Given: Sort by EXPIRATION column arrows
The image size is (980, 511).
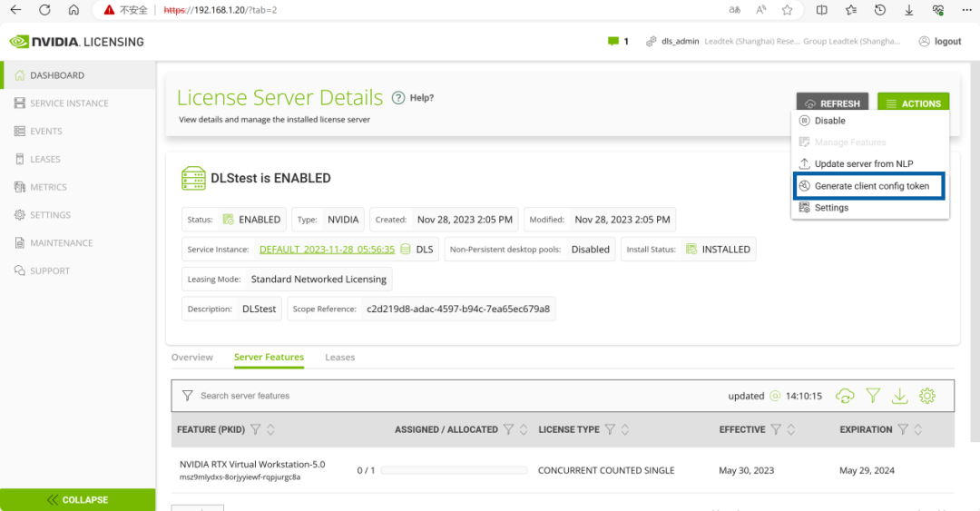Looking at the screenshot, I should pyautogui.click(x=918, y=429).
